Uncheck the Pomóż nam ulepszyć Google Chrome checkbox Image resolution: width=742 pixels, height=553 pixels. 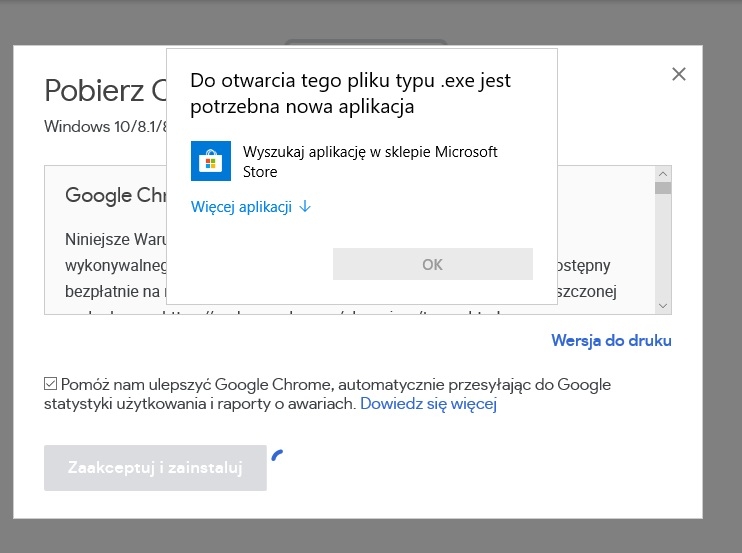51,384
